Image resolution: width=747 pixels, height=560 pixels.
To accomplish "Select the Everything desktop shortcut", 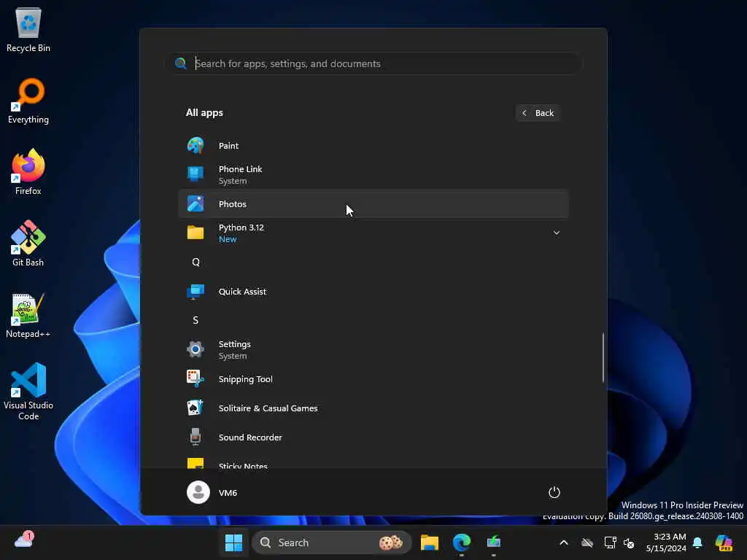I will (x=28, y=101).
